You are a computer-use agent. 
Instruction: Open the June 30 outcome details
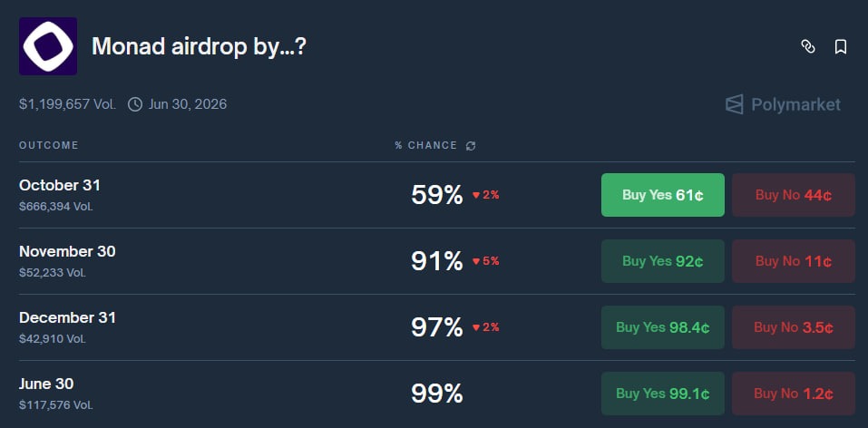[x=46, y=384]
